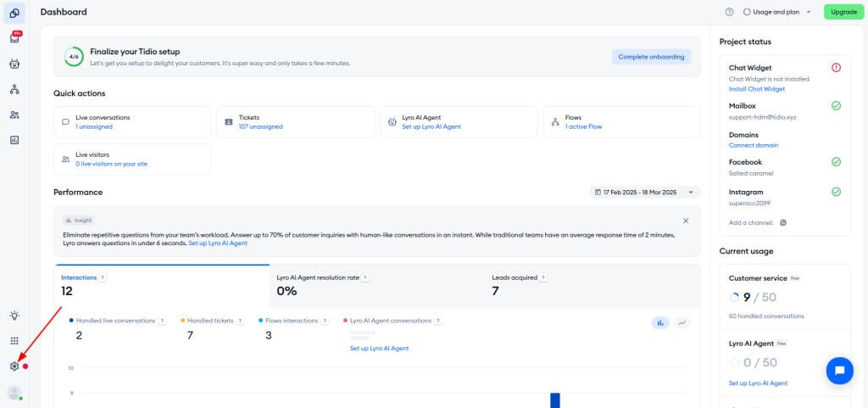Select Lyro AI Agent resolution rate tab
Screen dimensions: 868x408
tap(377, 286)
